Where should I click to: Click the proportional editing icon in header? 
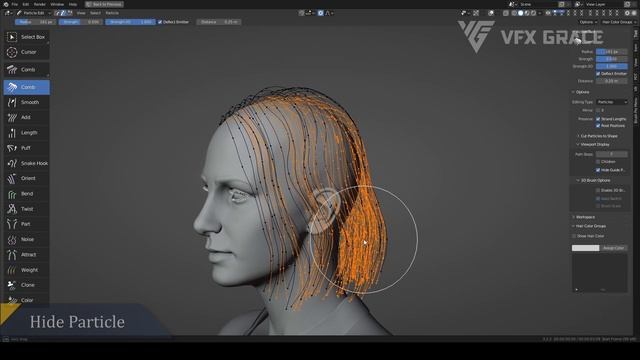(321, 13)
